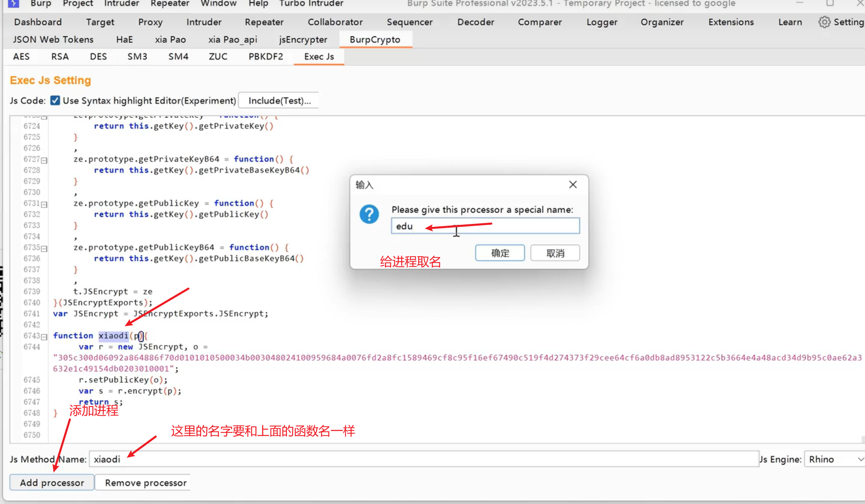Collapse code fold at line 6731

(x=44, y=204)
